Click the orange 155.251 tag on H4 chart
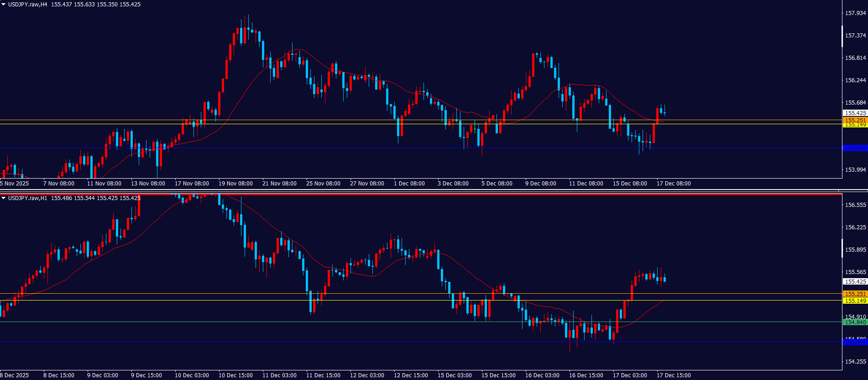The height and width of the screenshot is (380, 868). (855, 120)
